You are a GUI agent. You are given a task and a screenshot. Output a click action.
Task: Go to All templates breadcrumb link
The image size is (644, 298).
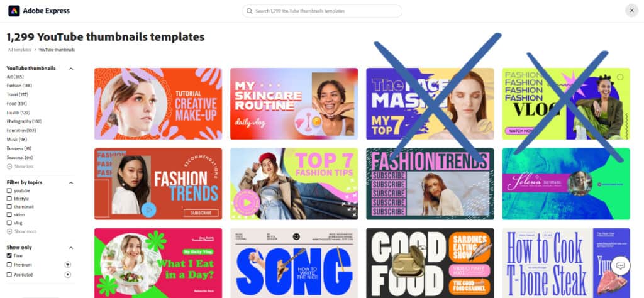click(19, 50)
